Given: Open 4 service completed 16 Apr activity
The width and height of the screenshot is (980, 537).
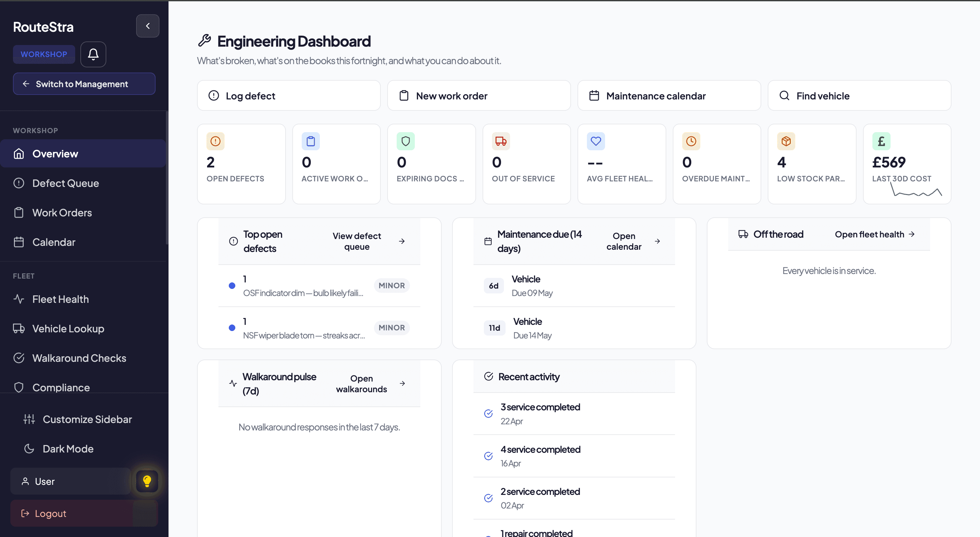Looking at the screenshot, I should point(574,456).
